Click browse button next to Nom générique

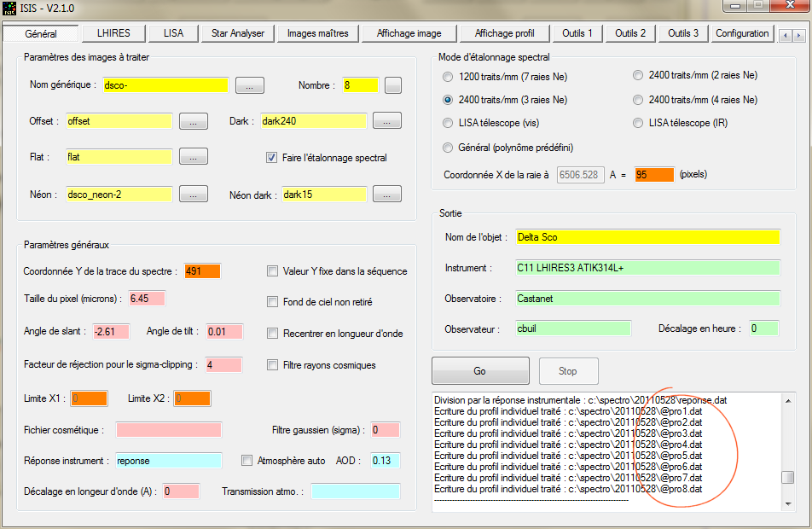249,85
